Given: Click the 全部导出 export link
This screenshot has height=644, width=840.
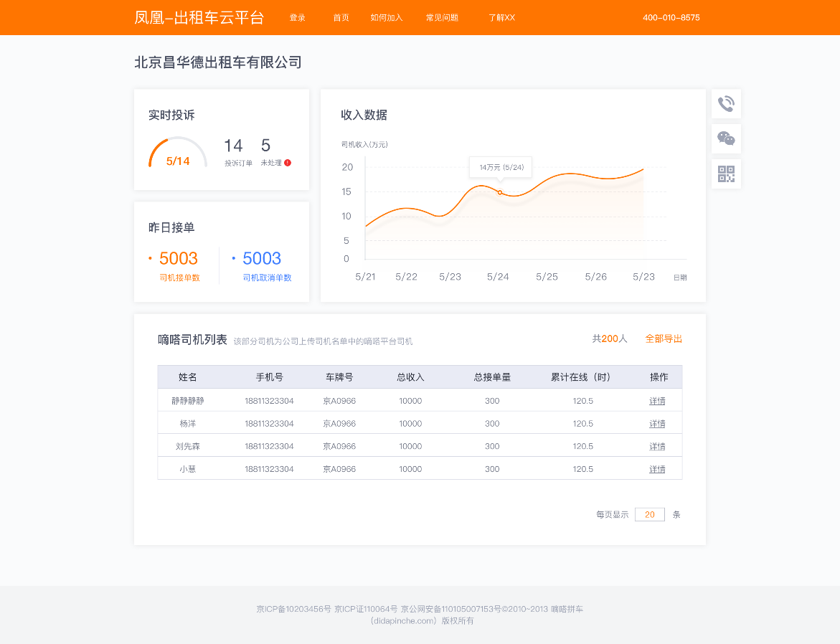Looking at the screenshot, I should click(x=664, y=338).
